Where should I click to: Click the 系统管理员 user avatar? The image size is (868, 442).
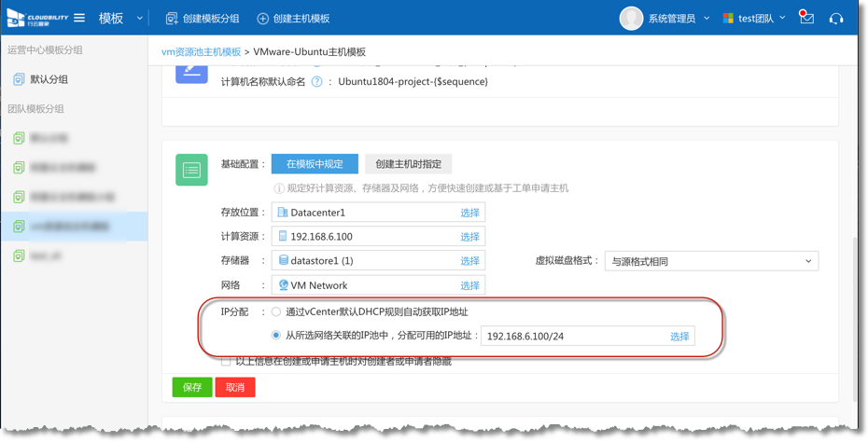click(632, 19)
